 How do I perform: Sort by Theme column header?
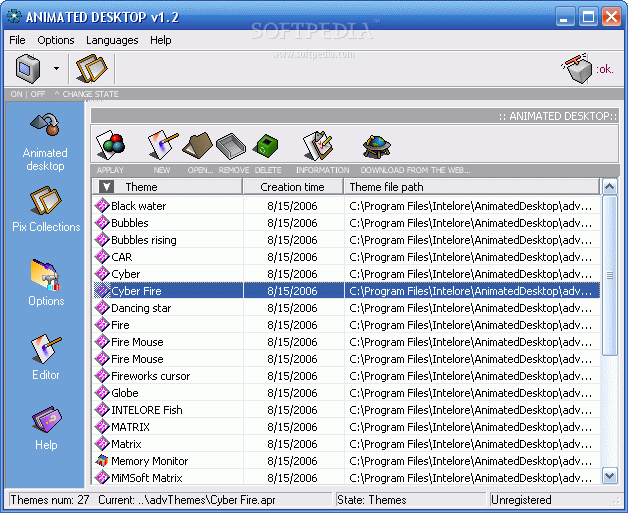167,187
